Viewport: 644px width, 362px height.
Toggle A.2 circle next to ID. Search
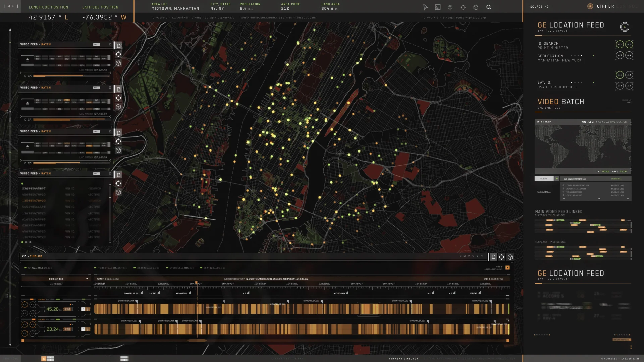[629, 44]
